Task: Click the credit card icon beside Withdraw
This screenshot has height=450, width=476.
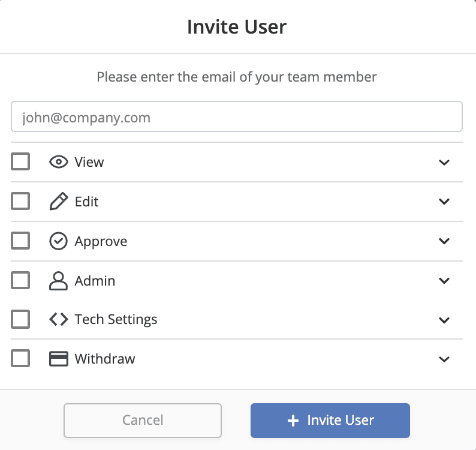Action: [58, 359]
